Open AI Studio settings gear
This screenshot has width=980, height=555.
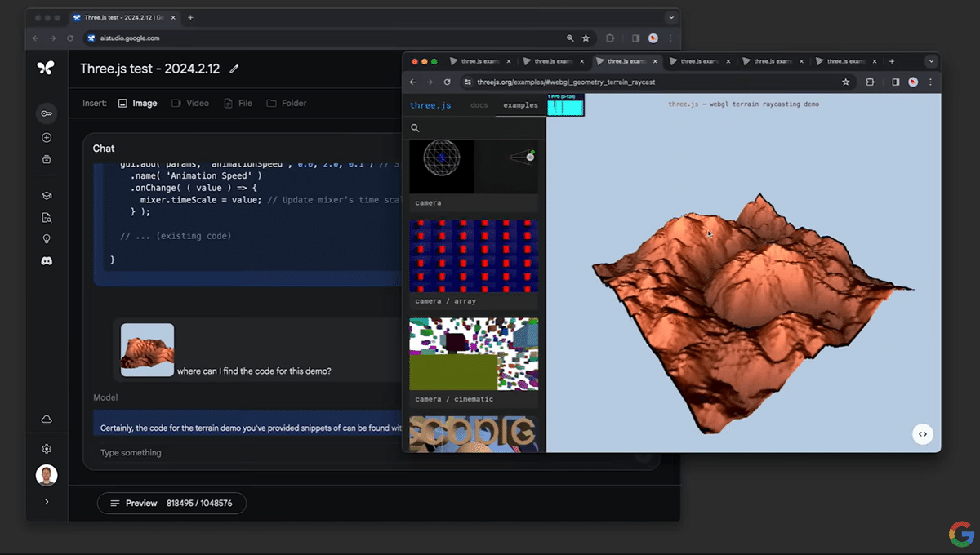click(47, 449)
